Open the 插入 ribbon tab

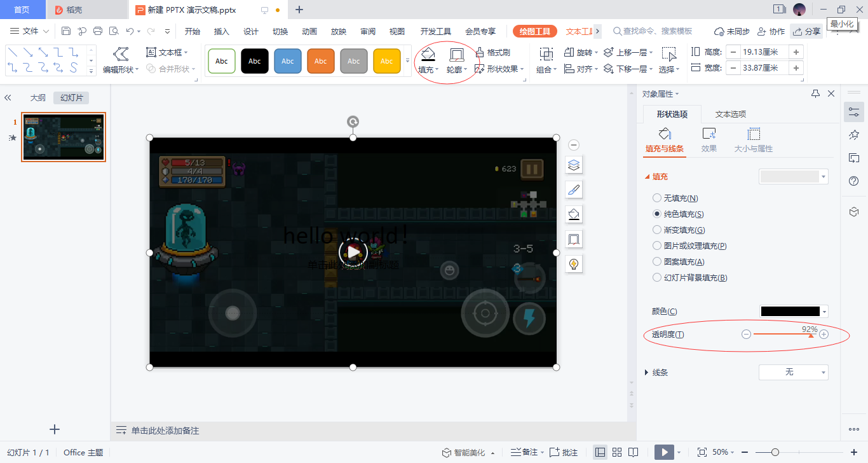222,31
